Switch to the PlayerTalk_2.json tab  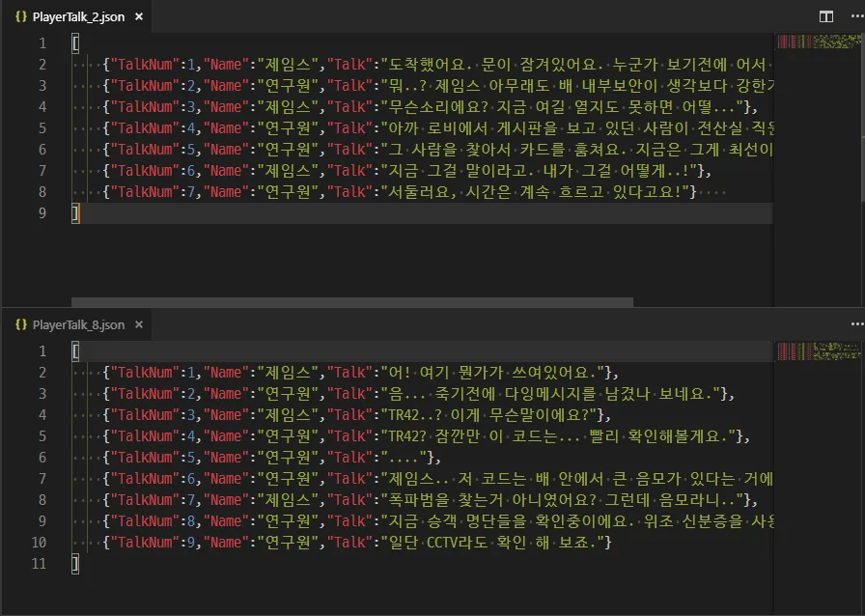78,17
